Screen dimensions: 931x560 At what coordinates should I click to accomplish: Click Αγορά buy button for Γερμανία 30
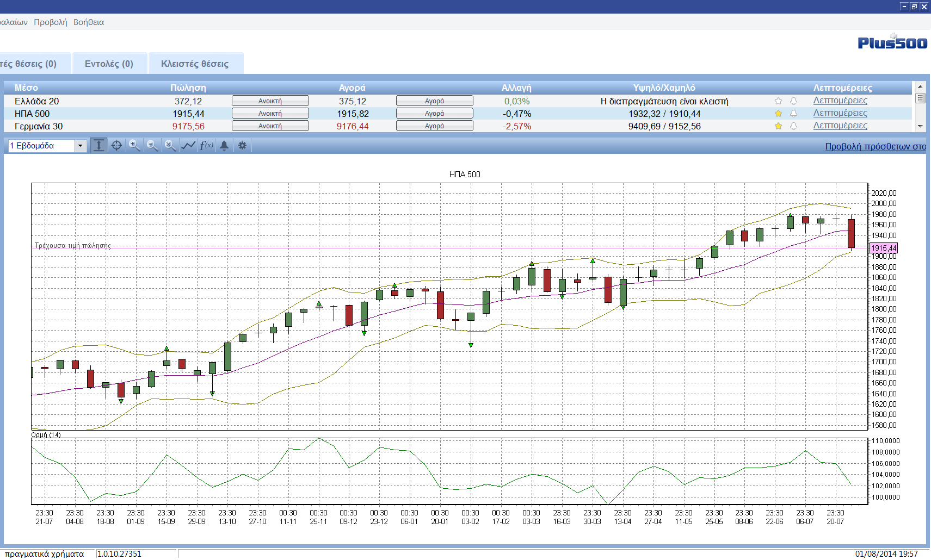(435, 126)
